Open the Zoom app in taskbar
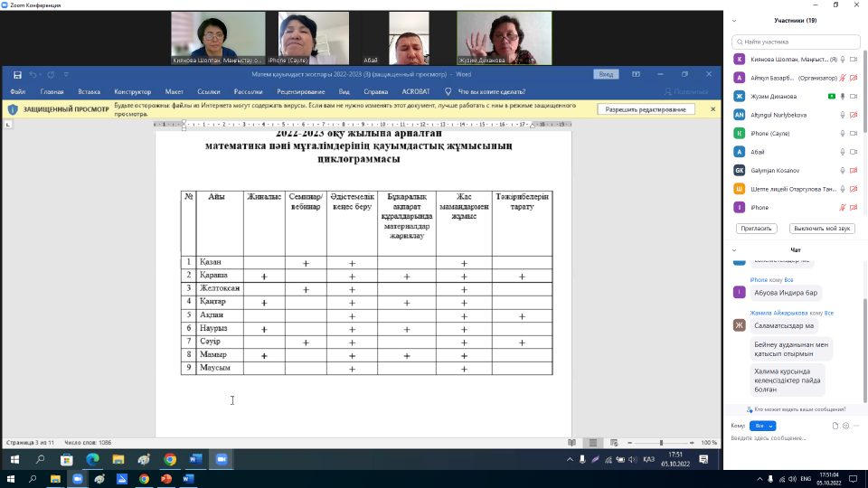 click(221, 459)
